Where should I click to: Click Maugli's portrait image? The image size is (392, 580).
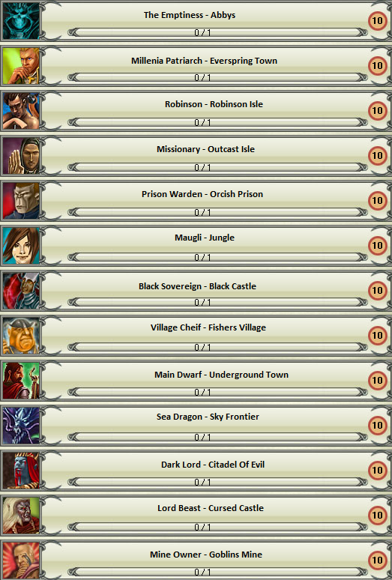click(21, 246)
